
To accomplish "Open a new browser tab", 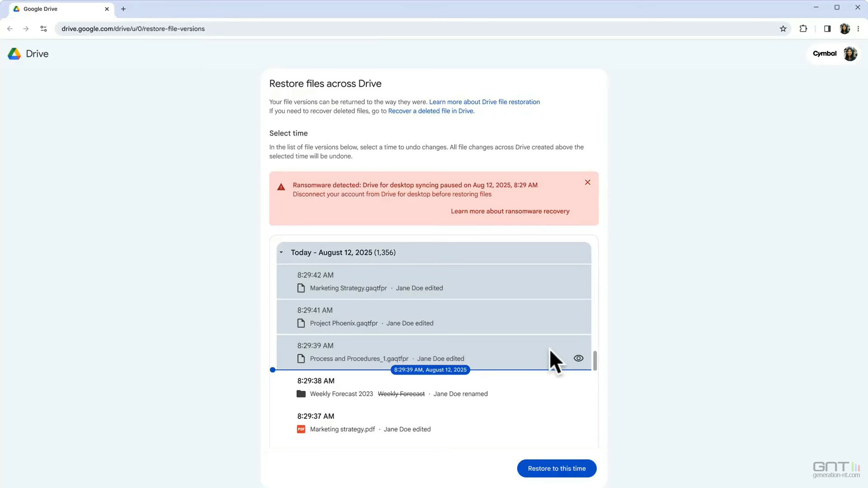I will tap(123, 9).
